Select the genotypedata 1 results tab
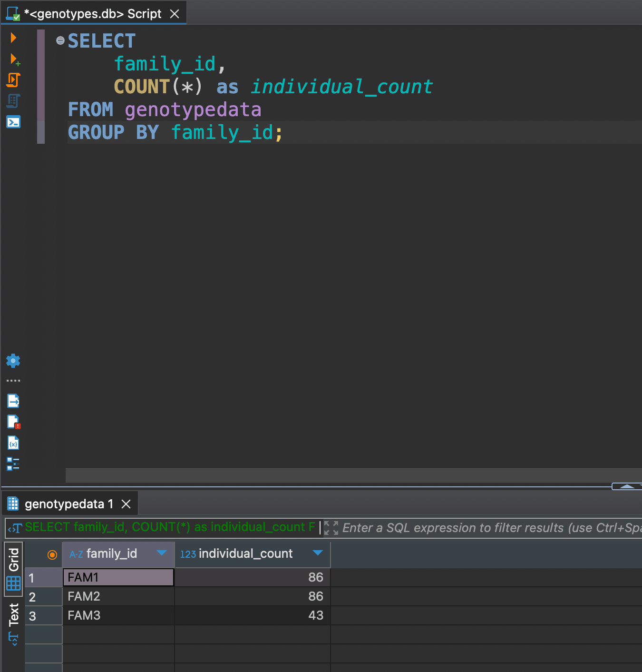642x672 pixels. click(67, 504)
